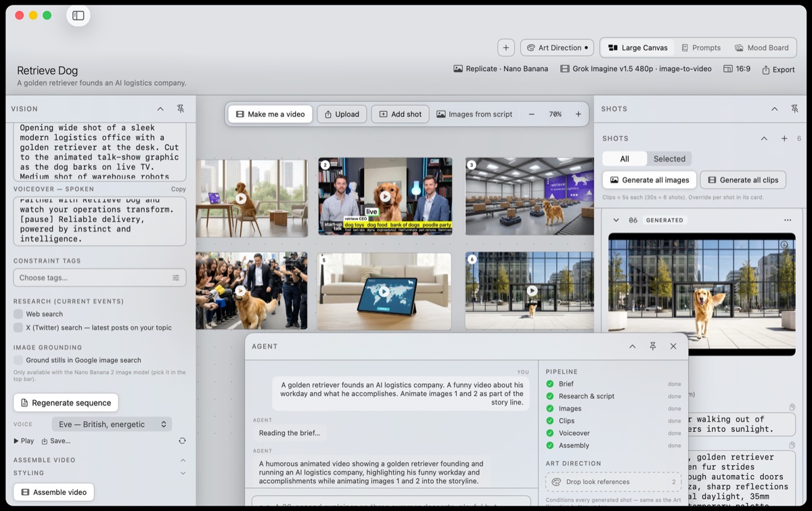Select the Selected shots filter
The height and width of the screenshot is (511, 812).
(669, 158)
